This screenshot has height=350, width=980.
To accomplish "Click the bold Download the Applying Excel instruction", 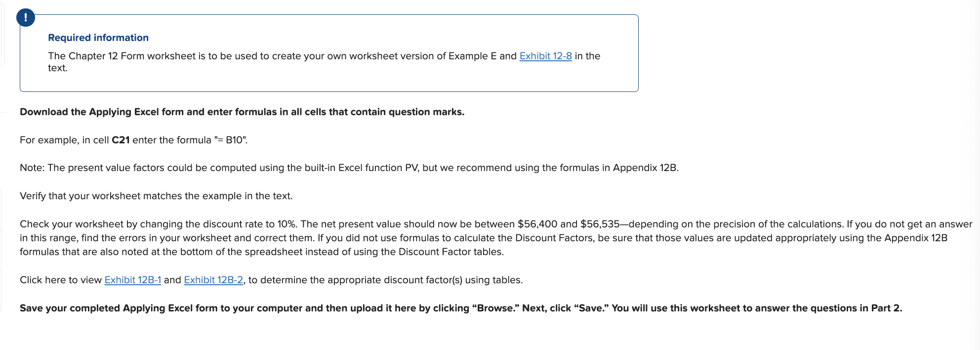I will [x=242, y=112].
